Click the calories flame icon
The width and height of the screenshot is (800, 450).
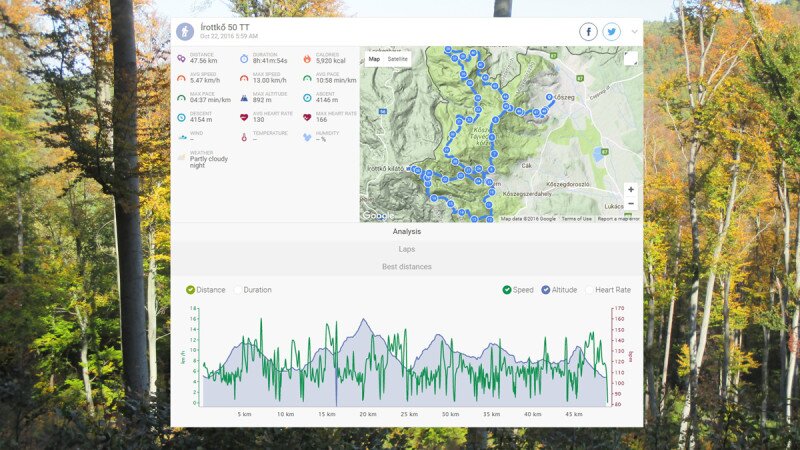(307, 58)
